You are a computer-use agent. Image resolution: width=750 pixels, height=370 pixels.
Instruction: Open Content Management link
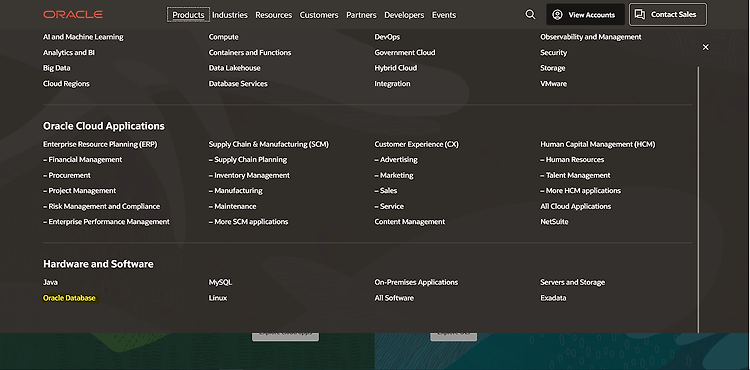409,222
